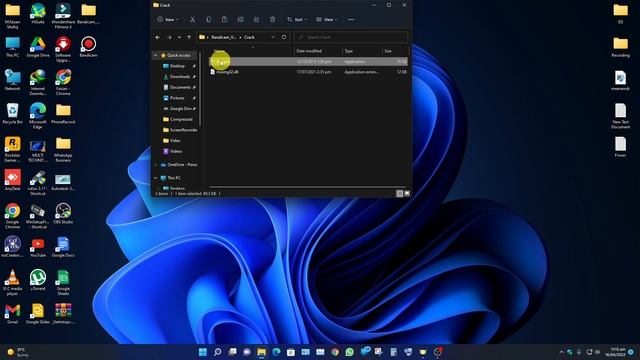This screenshot has height=360, width=640.
Task: Click the Paste icon in Explorer toolbar
Action: (224, 20)
